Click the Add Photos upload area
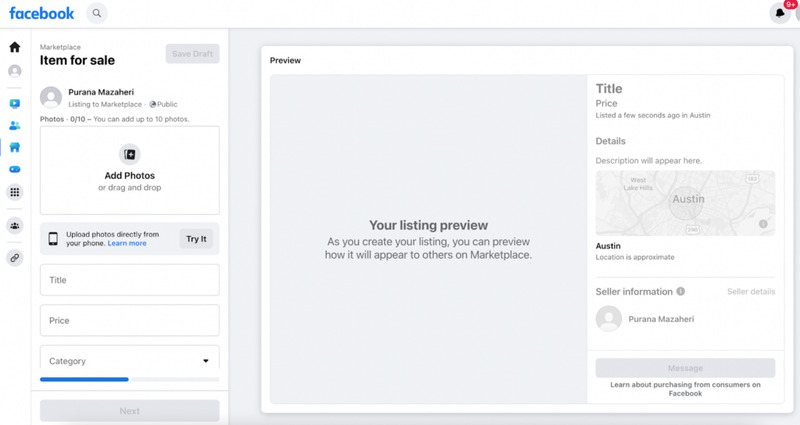The image size is (800, 425). point(129,169)
